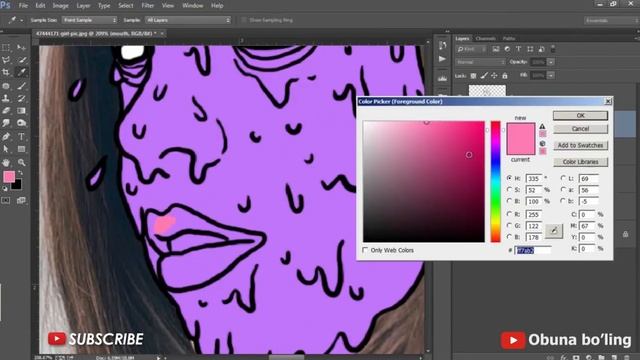Open the Fill slider arrow
Viewport: 640px width, 360px height.
551,76
